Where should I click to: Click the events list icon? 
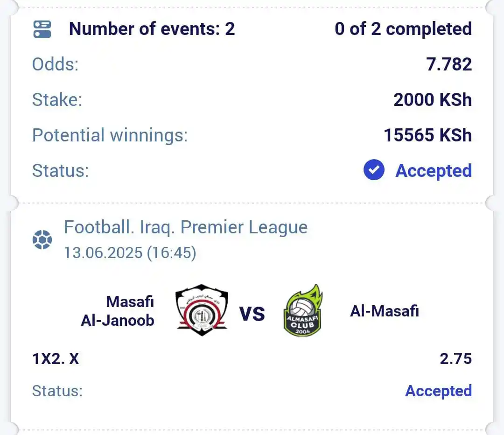(x=42, y=29)
